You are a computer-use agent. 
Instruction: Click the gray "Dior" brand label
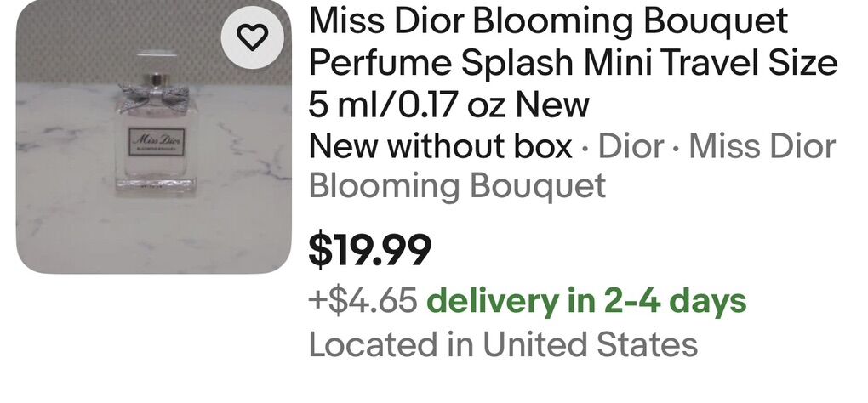(x=631, y=147)
